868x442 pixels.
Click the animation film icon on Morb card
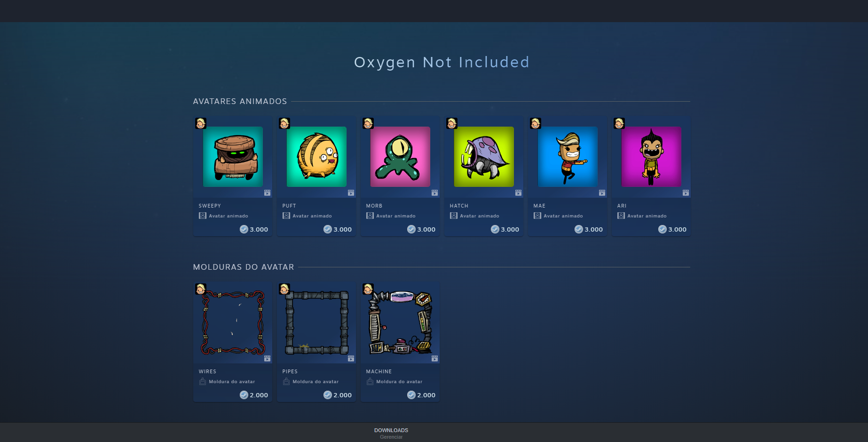[434, 193]
